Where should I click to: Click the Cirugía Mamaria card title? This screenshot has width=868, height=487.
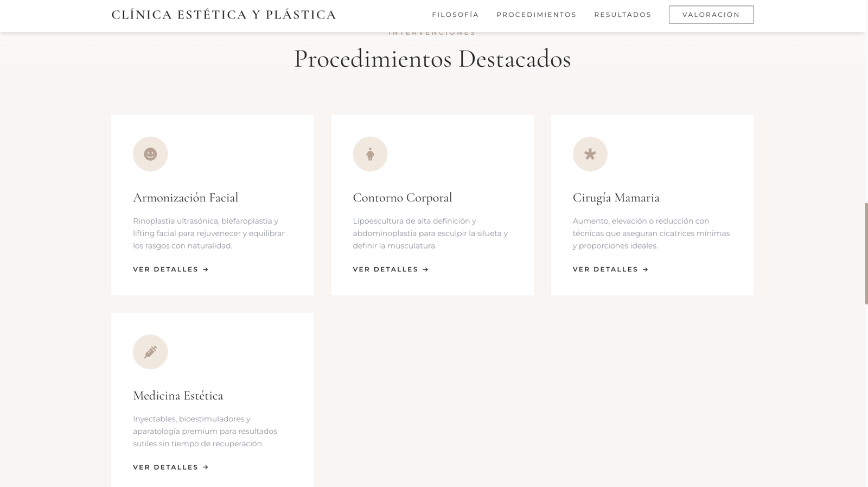(x=616, y=198)
